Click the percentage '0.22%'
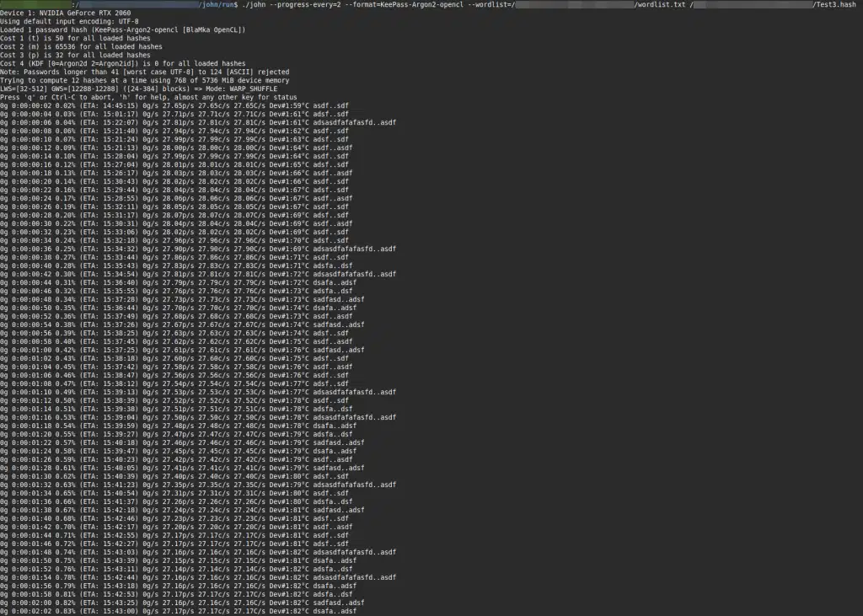The width and height of the screenshot is (863, 616). pos(65,223)
